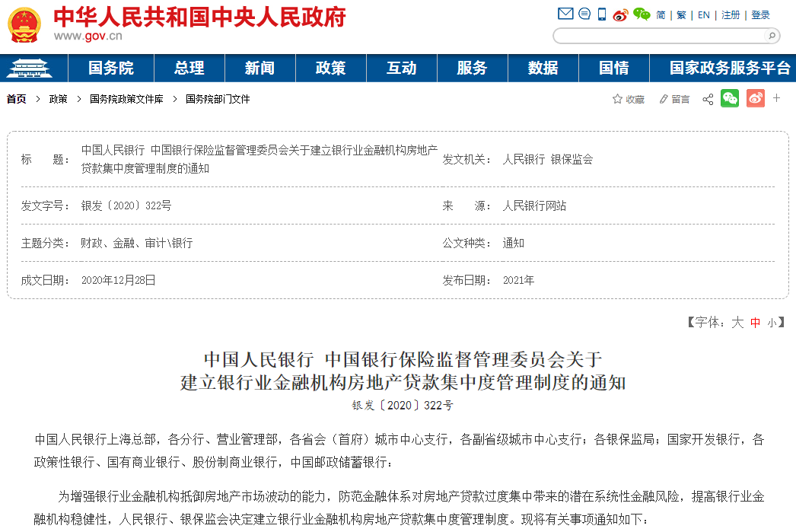Set font size to 小 (small)

(772, 323)
